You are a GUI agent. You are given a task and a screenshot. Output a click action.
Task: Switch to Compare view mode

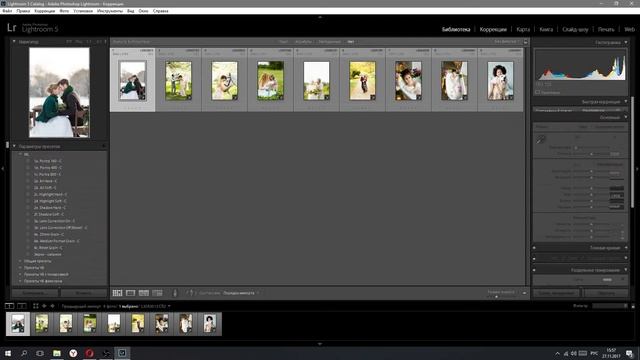(x=144, y=293)
